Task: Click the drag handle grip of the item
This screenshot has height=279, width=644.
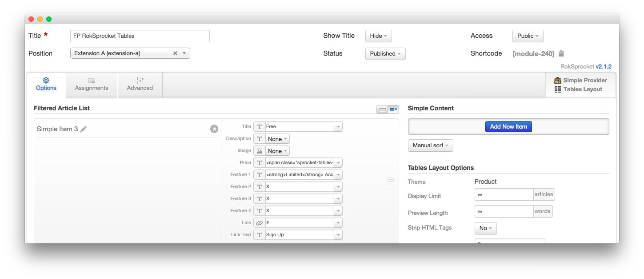Action: tap(391, 180)
